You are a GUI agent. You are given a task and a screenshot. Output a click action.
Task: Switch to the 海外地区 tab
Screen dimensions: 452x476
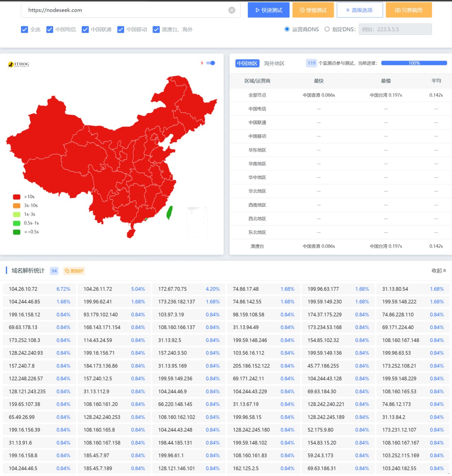(x=274, y=63)
